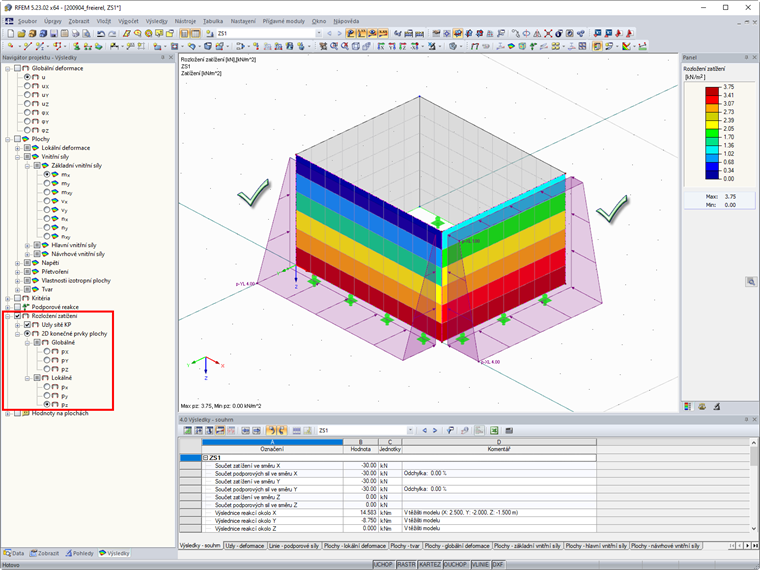Click the Undo arrow icon
This screenshot has height=570, width=760.
coord(101,33)
